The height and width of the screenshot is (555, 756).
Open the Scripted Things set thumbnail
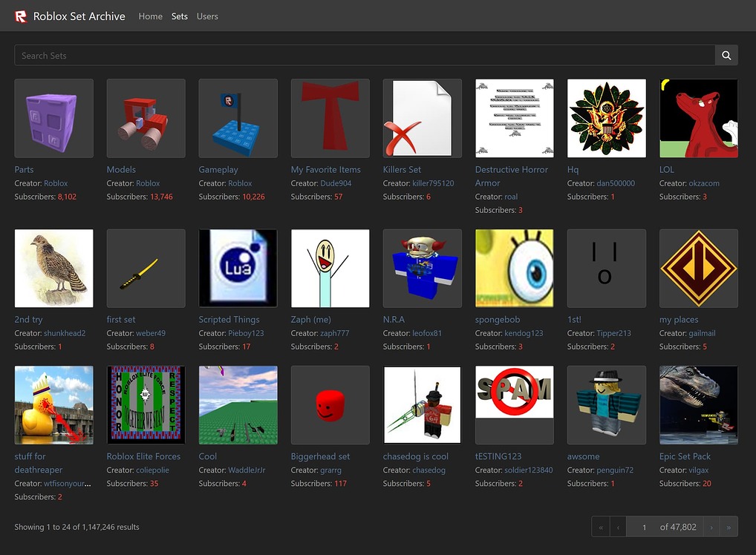coord(238,268)
